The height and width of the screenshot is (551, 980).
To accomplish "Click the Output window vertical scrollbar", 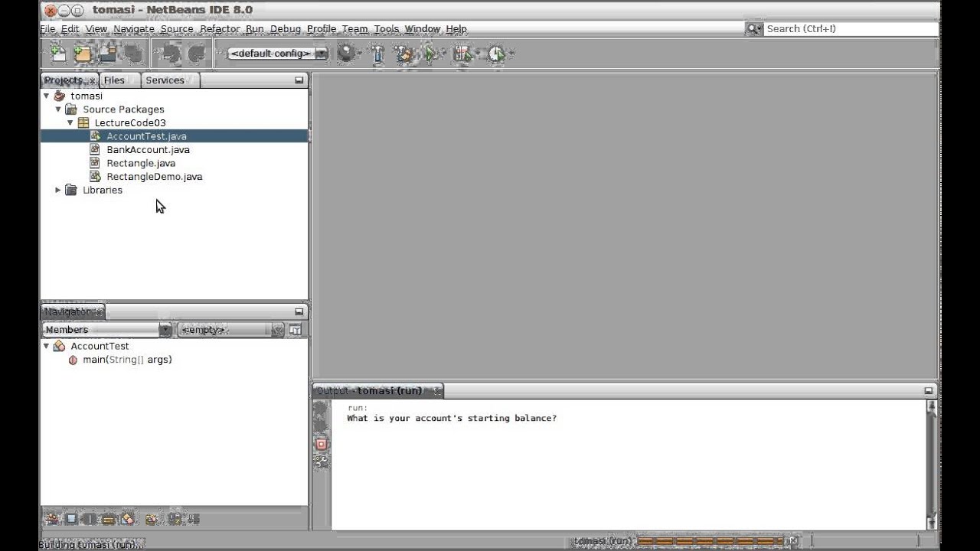I will coord(931,464).
